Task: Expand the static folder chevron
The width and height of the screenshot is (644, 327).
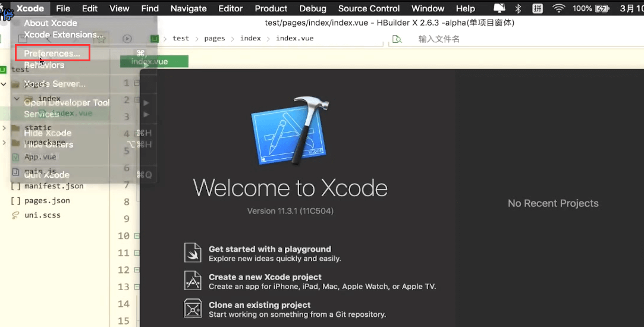Action: pyautogui.click(x=4, y=128)
